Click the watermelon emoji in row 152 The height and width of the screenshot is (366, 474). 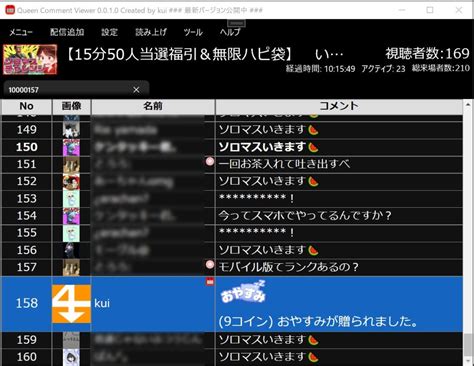coord(313,182)
